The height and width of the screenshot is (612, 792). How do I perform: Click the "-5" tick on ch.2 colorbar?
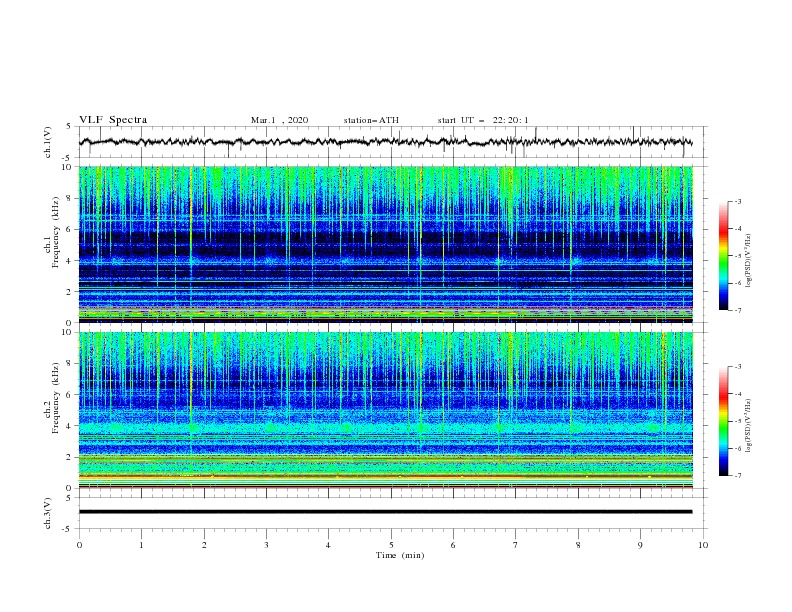738,421
